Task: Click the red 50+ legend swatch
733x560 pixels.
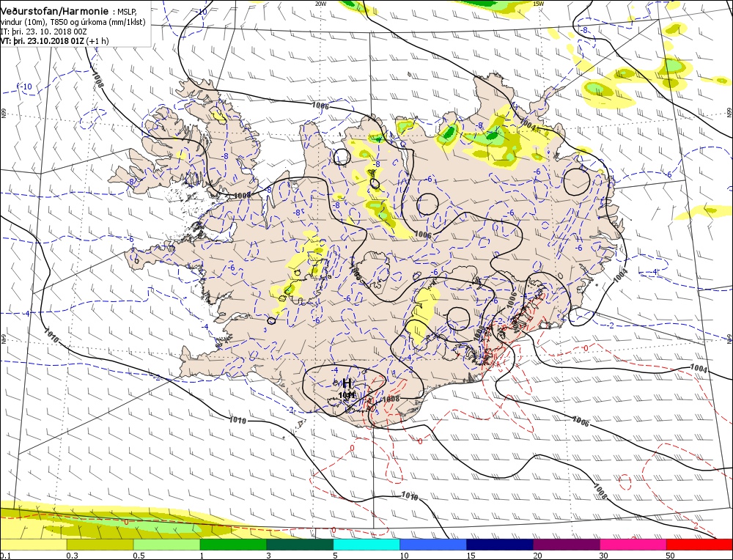Action: click(x=699, y=545)
